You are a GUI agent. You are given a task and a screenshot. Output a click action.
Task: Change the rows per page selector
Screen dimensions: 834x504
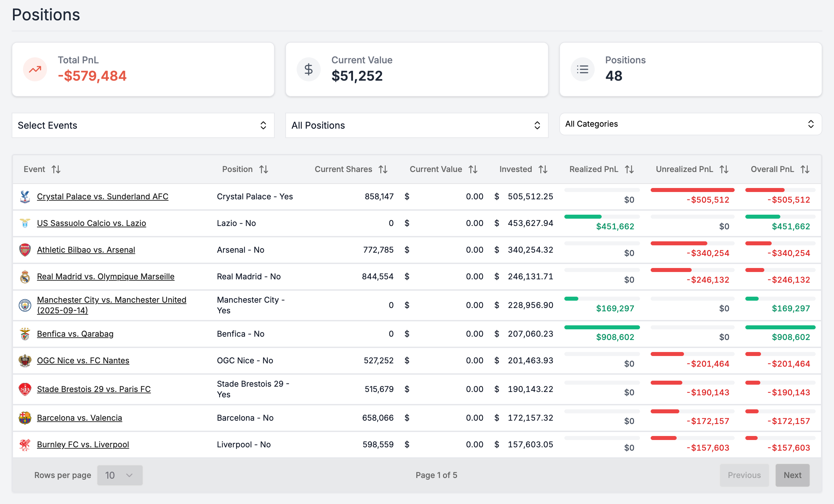[120, 475]
